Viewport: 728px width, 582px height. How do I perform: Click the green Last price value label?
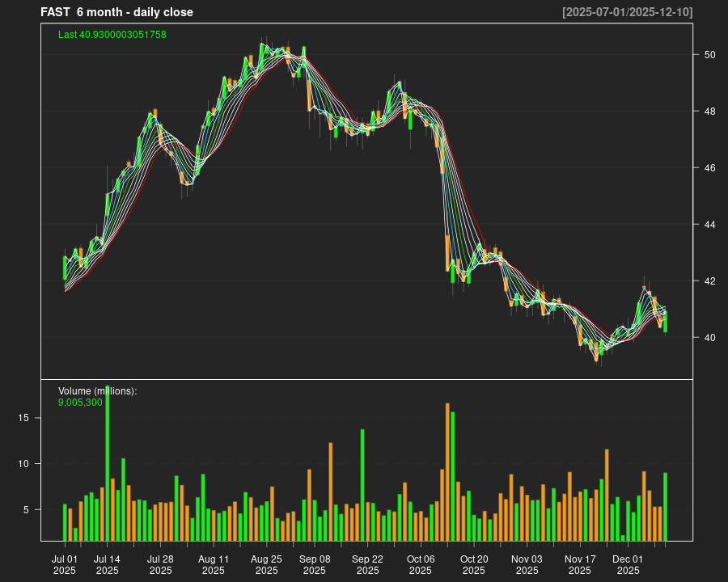pos(112,35)
